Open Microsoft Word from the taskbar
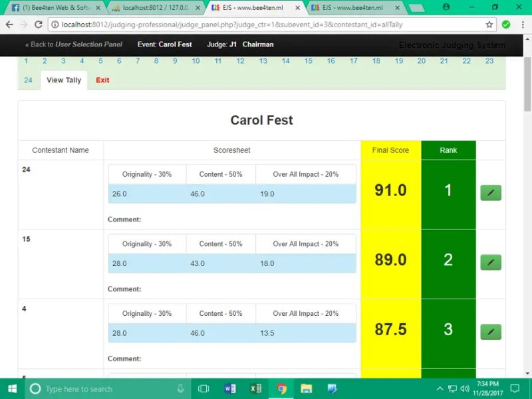The height and width of the screenshot is (399, 532). [229, 387]
